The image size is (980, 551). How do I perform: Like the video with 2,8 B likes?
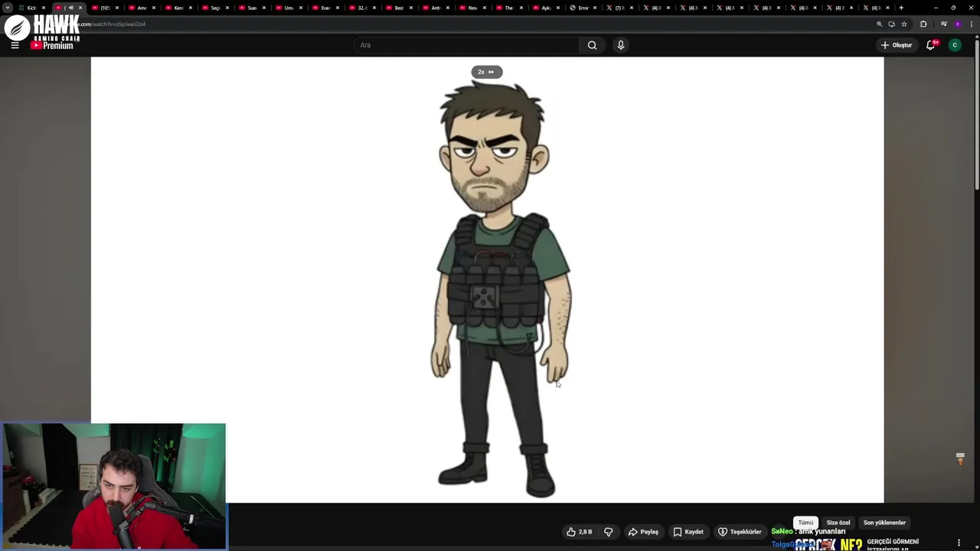(x=580, y=532)
